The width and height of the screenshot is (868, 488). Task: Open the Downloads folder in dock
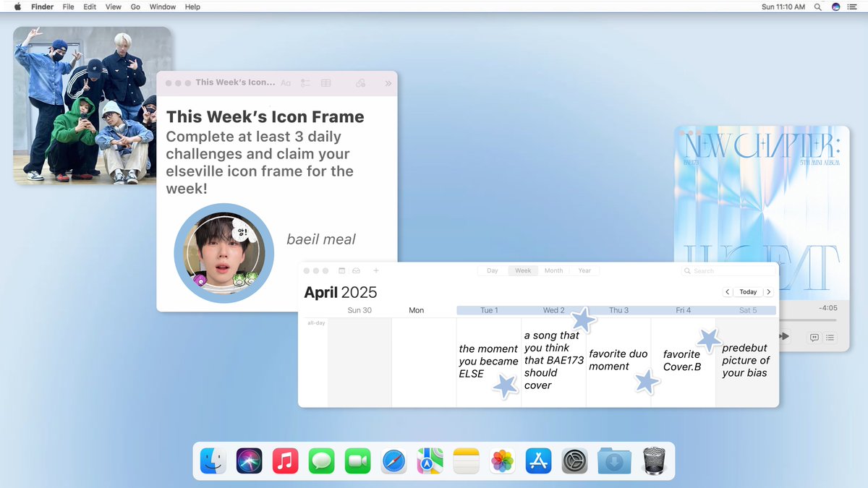coord(614,461)
